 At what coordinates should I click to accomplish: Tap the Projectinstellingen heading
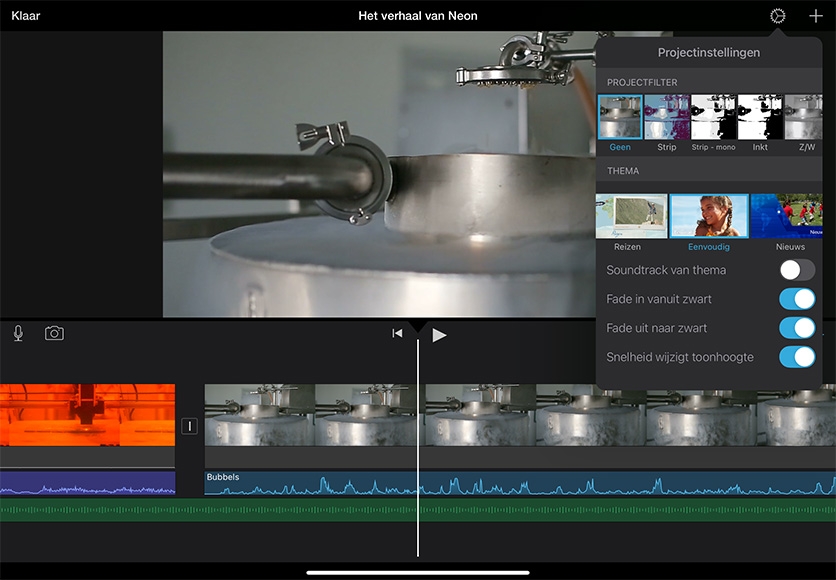coord(709,53)
